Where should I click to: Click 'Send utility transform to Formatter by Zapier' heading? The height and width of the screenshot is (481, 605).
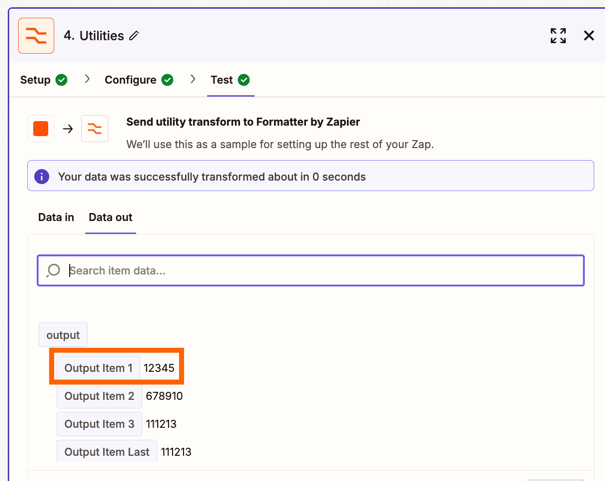(243, 122)
